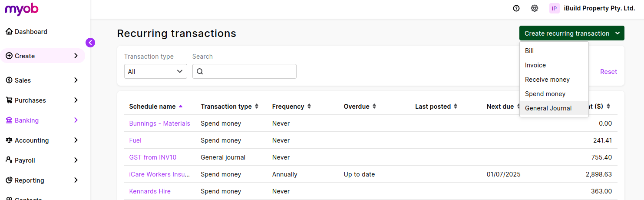
Task: Expand the Reporting menu chevron
Action: 76,180
